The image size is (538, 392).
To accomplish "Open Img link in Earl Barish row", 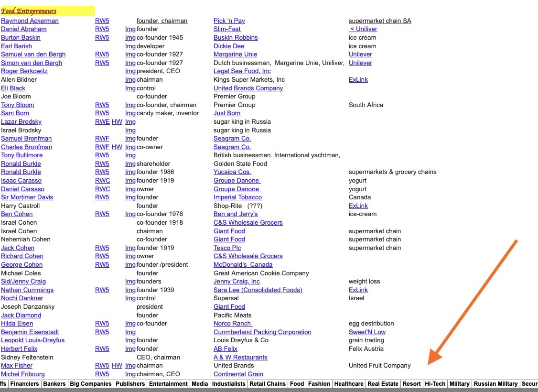I will [x=130, y=46].
